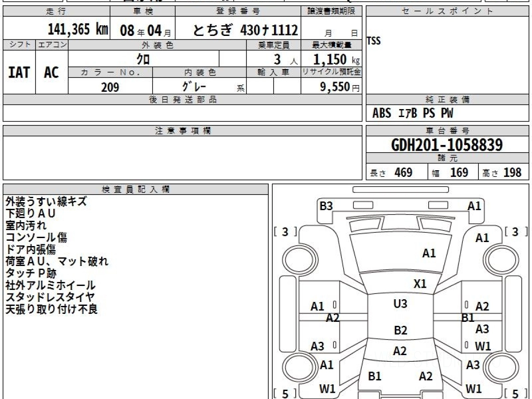Image resolution: width=532 pixels, height=399 pixels.
Task: Click the TSS sales point text
Action: pyautogui.click(x=374, y=41)
